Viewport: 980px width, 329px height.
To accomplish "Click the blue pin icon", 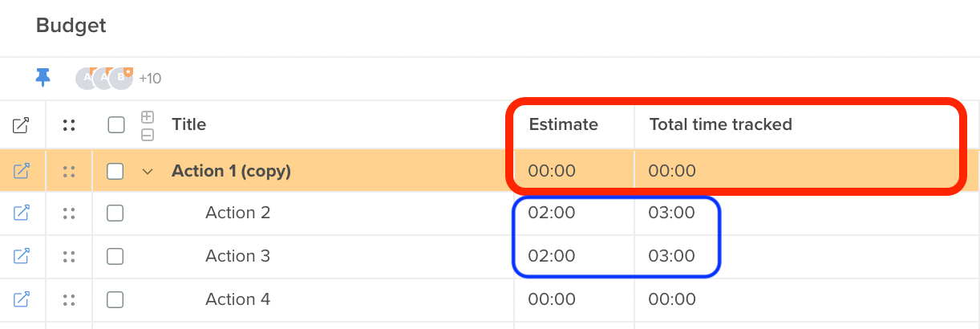I will pyautogui.click(x=43, y=78).
